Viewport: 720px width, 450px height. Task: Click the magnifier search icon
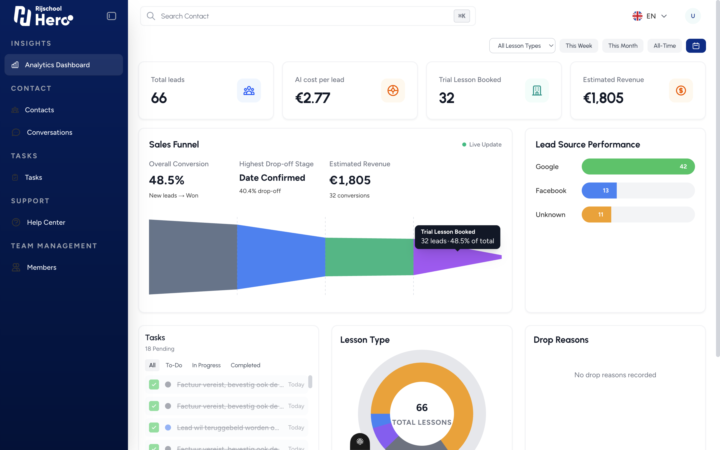click(151, 16)
